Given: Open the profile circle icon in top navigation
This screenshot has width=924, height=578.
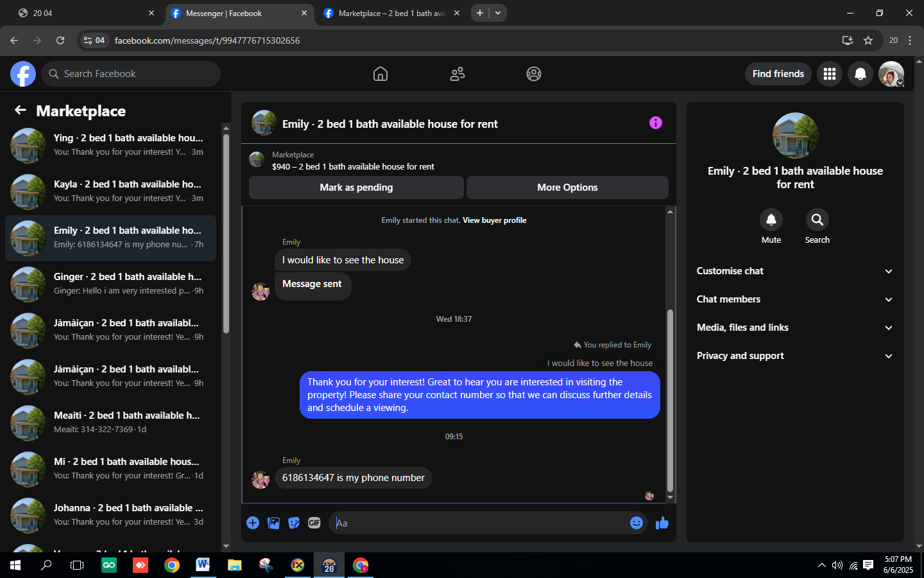Looking at the screenshot, I should tap(534, 74).
